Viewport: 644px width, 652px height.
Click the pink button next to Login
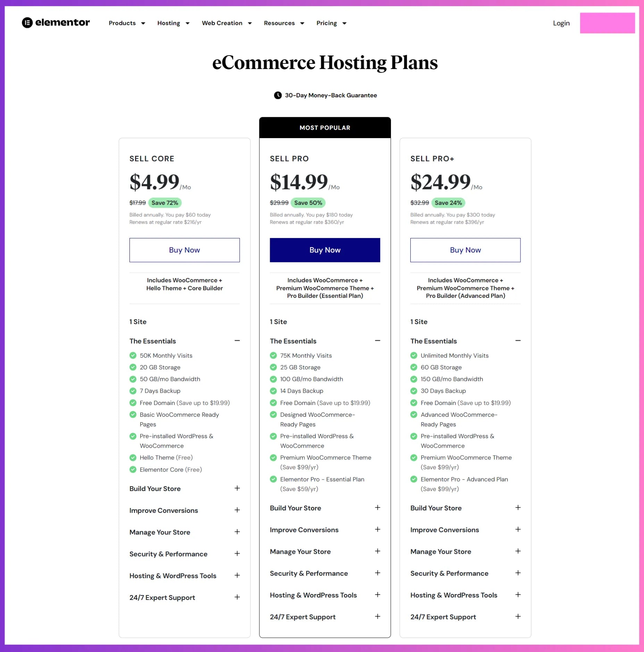pos(607,23)
